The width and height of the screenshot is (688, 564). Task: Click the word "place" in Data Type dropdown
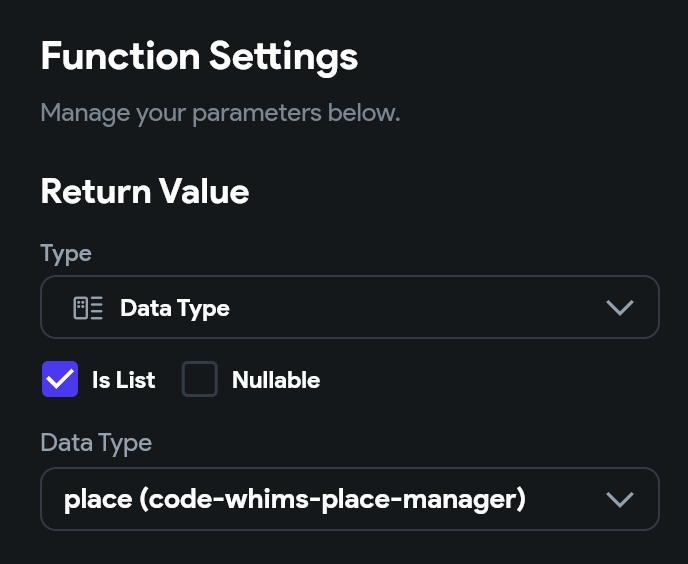(96, 498)
